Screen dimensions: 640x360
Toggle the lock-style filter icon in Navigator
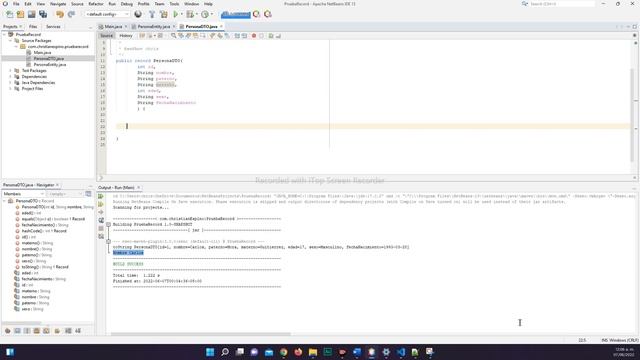(x=57, y=331)
